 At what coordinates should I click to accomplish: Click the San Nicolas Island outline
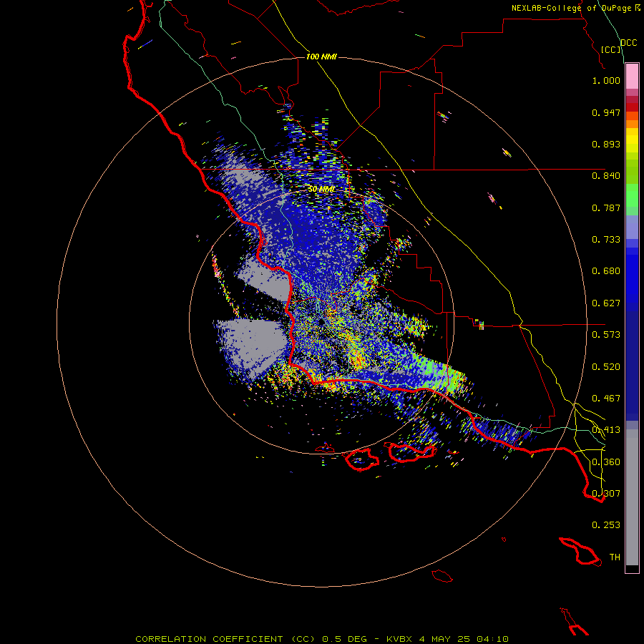click(442, 576)
